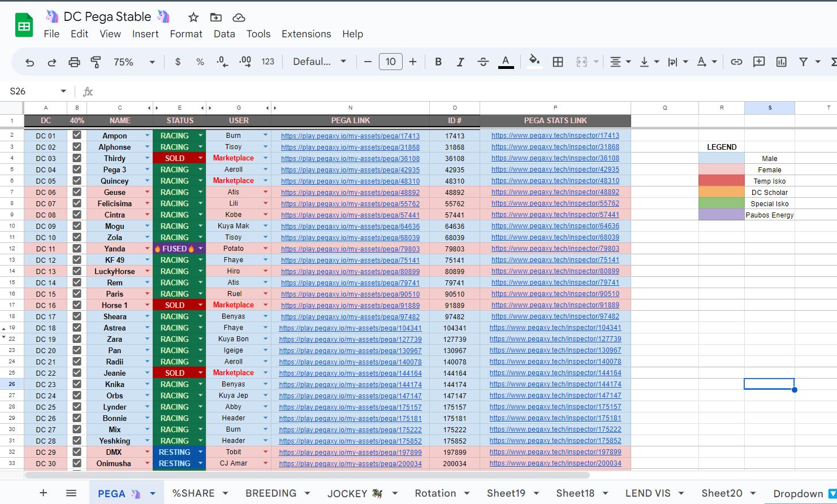
Task: Click the insert link icon
Action: tap(736, 62)
